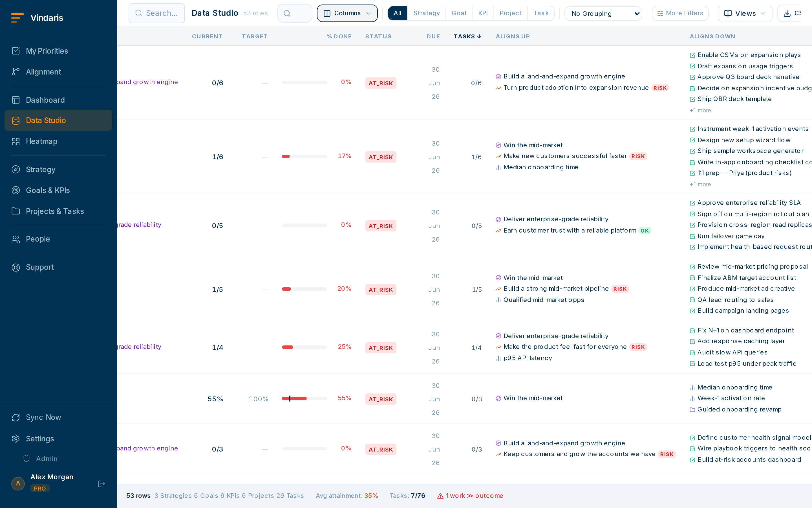
Task: Expand the No Grouping selector
Action: [x=603, y=14]
